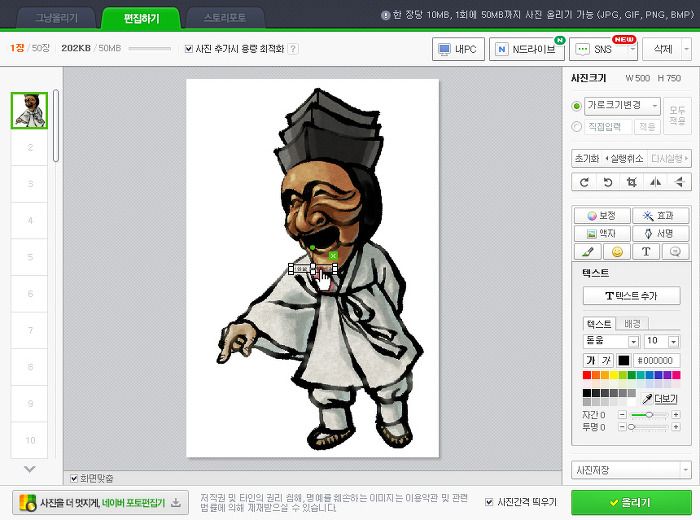Rotate the photo clockwise
The image size is (700, 520).
tap(584, 182)
